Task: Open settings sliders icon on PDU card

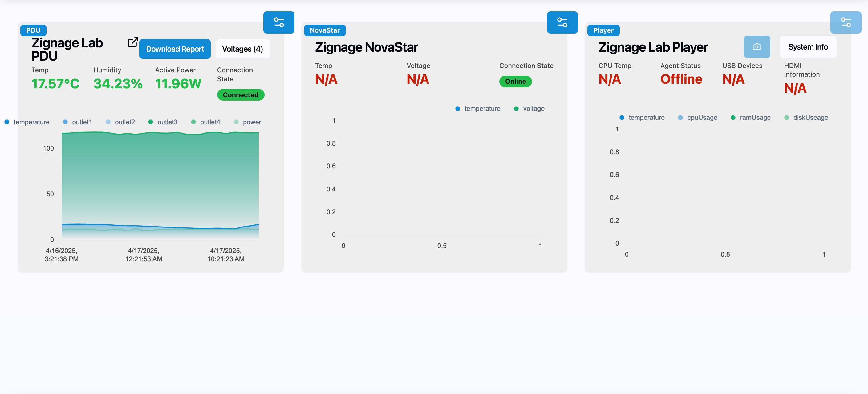Action: coord(279,22)
